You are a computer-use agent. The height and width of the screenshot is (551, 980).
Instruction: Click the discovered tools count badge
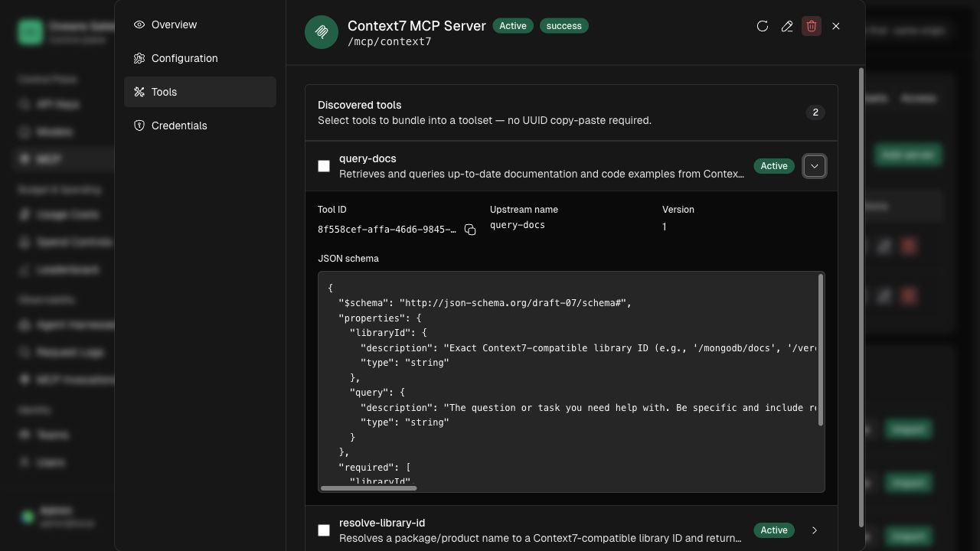815,112
